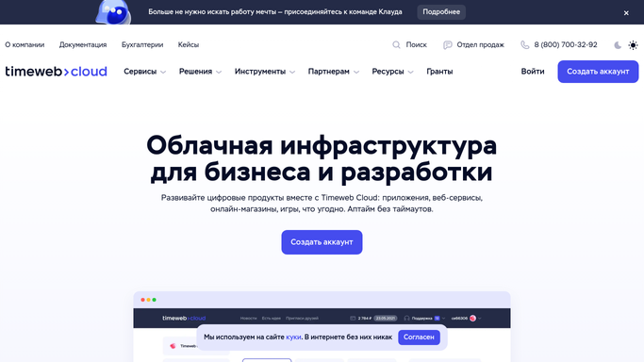This screenshot has width=644, height=362.
Task: Click the timeweb cloud logo
Action: [57, 72]
